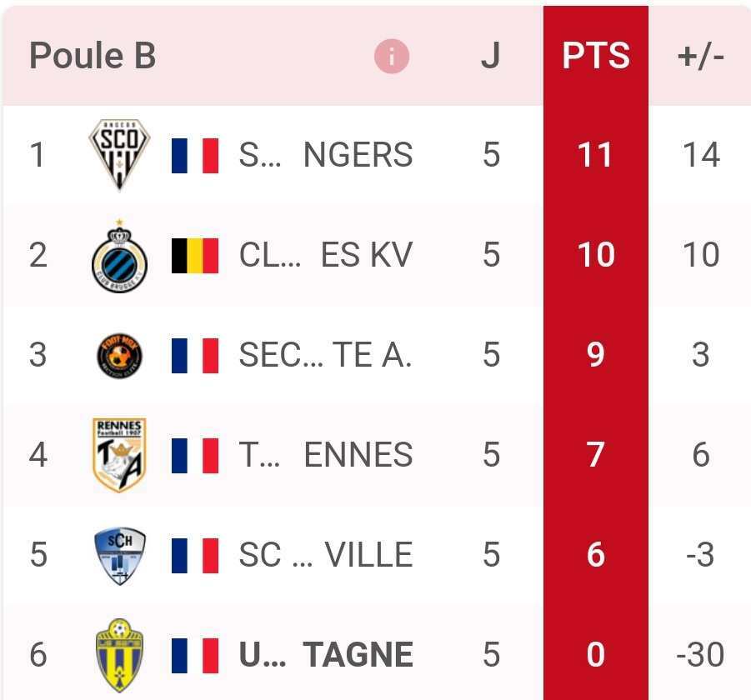Sort by the PTS column header
Image resolution: width=751 pixels, height=700 pixels.
coord(595,57)
